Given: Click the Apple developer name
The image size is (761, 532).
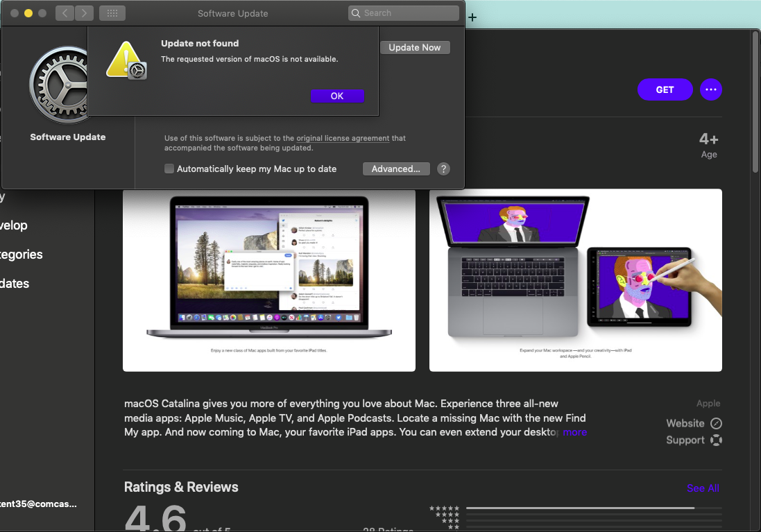Looking at the screenshot, I should (708, 404).
